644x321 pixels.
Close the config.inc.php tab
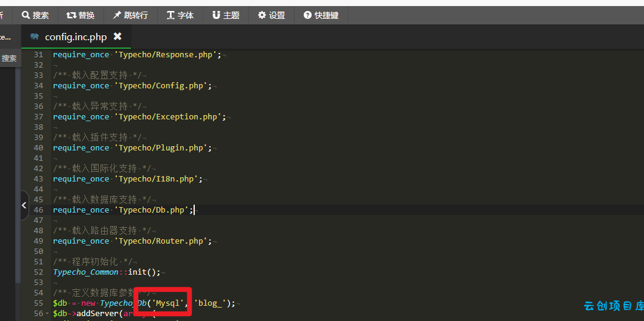tap(117, 37)
